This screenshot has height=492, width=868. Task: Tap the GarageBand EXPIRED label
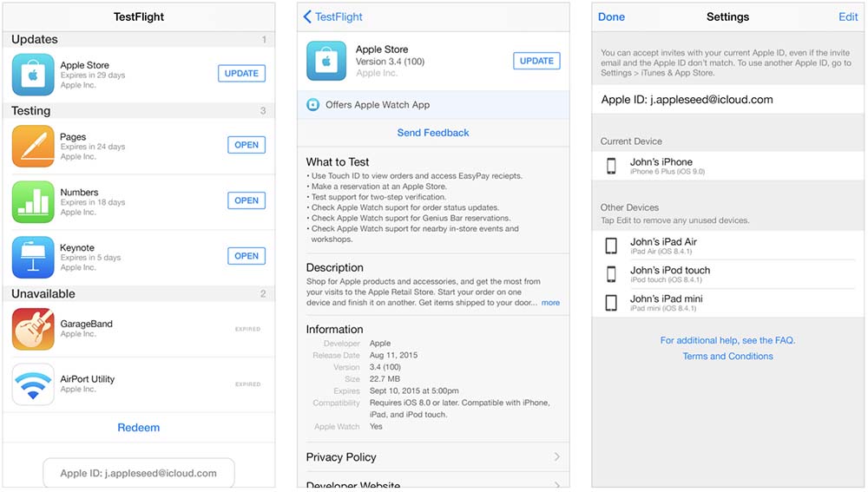coord(247,329)
